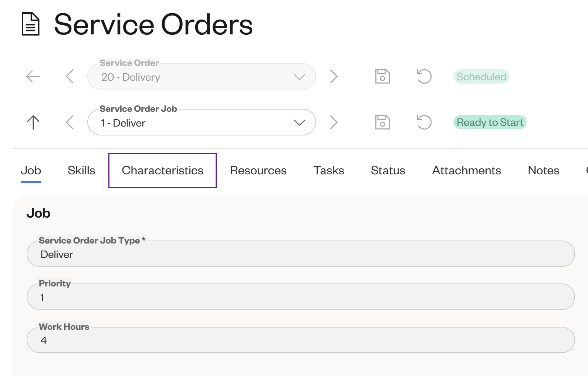Click the back arrow in Service Order row
Viewport: 588px width, 376px height.
click(x=33, y=77)
